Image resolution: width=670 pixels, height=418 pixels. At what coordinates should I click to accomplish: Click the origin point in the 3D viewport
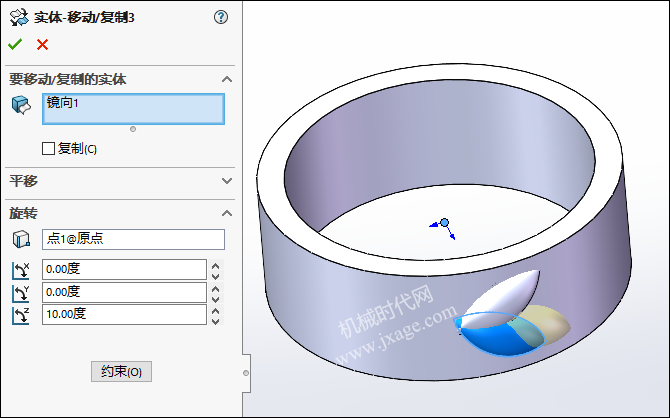[444, 223]
